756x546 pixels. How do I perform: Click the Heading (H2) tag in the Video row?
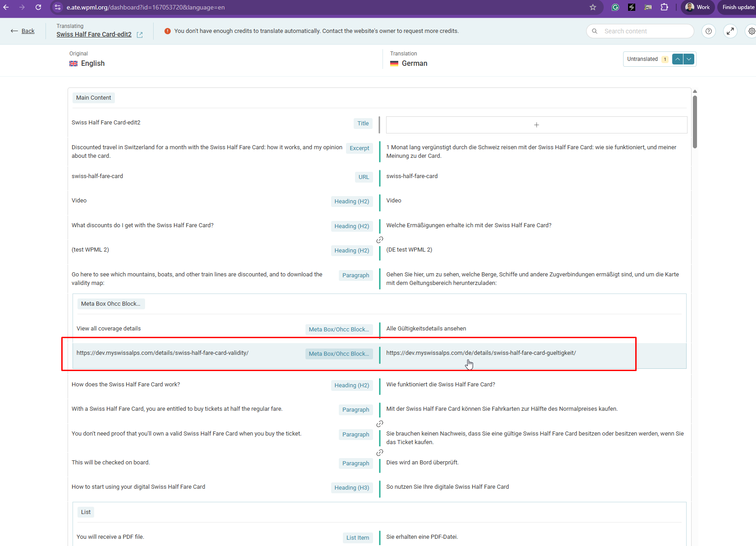pos(352,202)
